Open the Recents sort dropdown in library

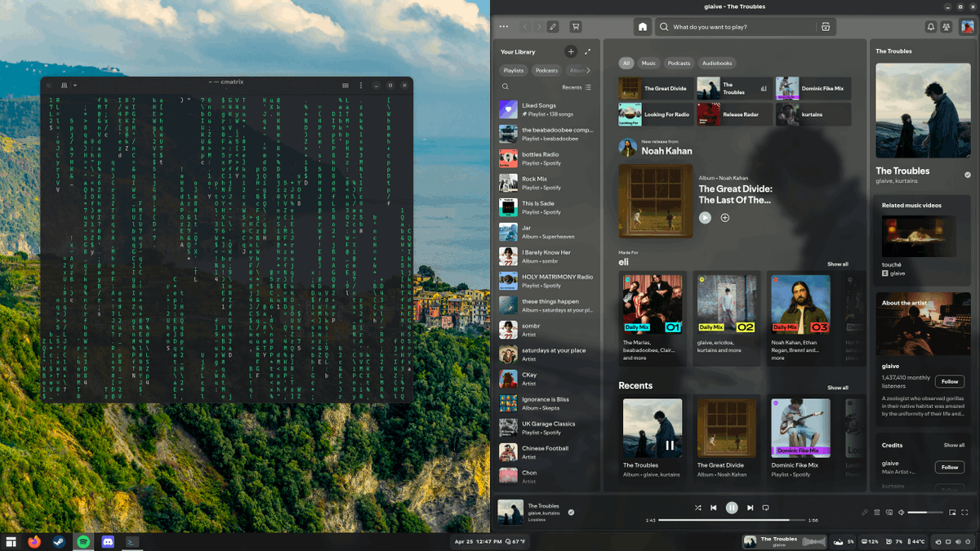577,87
